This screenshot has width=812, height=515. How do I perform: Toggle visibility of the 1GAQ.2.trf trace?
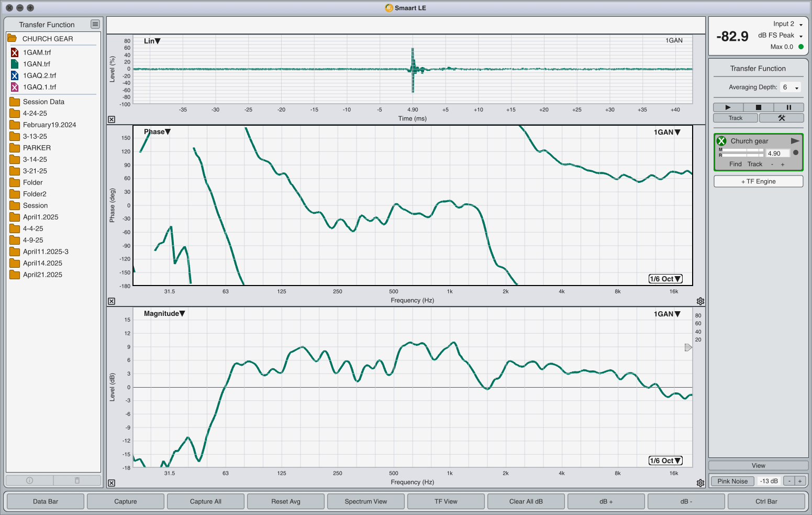[15, 75]
